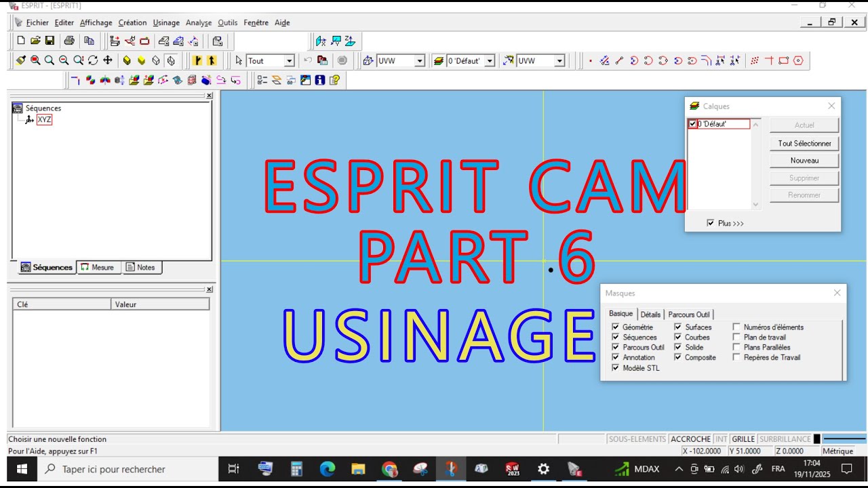Click the open folder icon
Viewport: 868px width, 488px height.
tap(35, 41)
